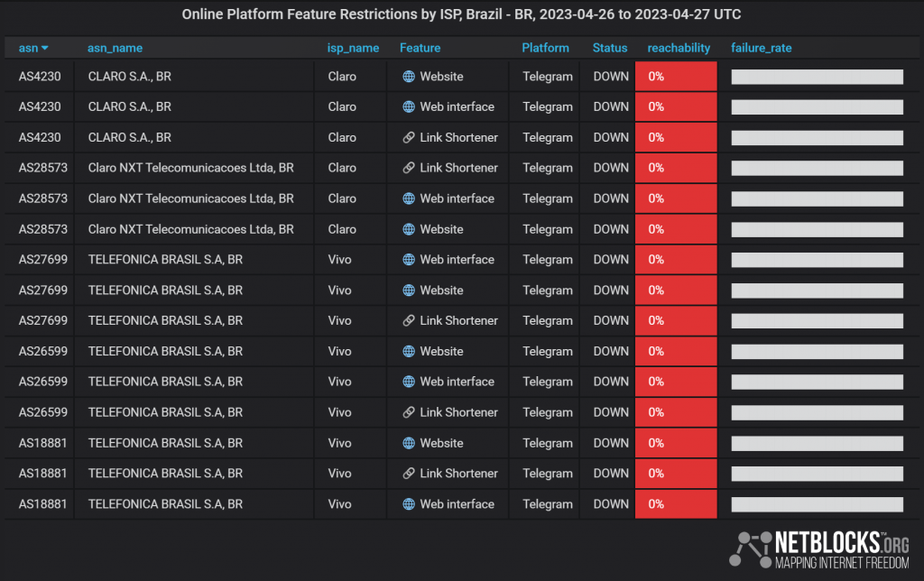Sort table by Status column header
924x581 pixels.
click(x=610, y=49)
